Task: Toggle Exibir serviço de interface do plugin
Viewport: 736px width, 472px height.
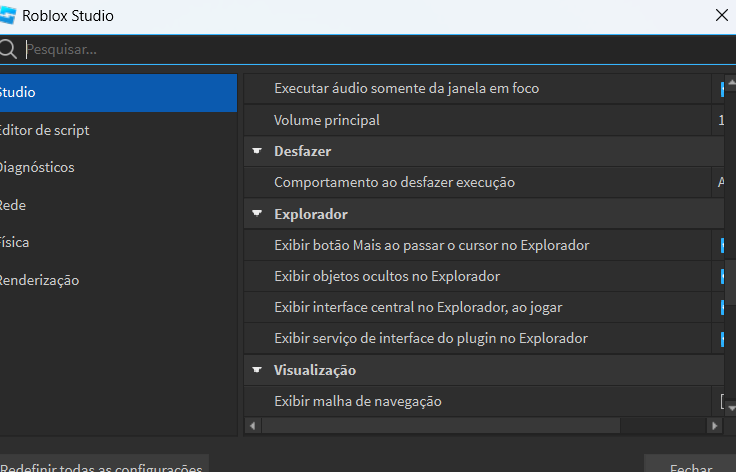Action: [722, 338]
